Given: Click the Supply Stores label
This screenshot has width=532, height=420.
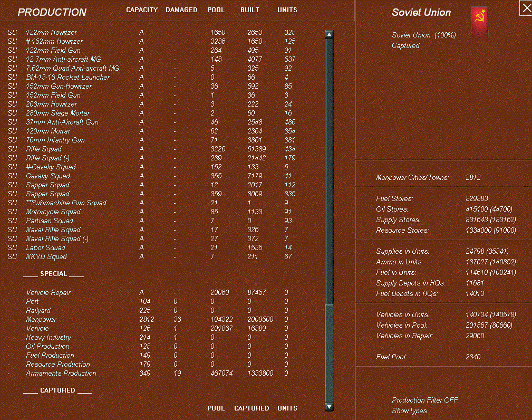Looking at the screenshot, I should click(398, 219).
